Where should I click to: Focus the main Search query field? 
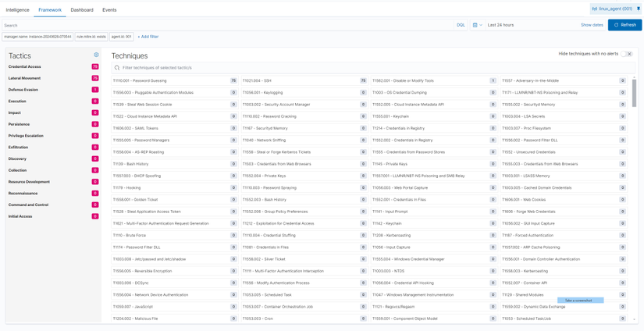point(228,25)
